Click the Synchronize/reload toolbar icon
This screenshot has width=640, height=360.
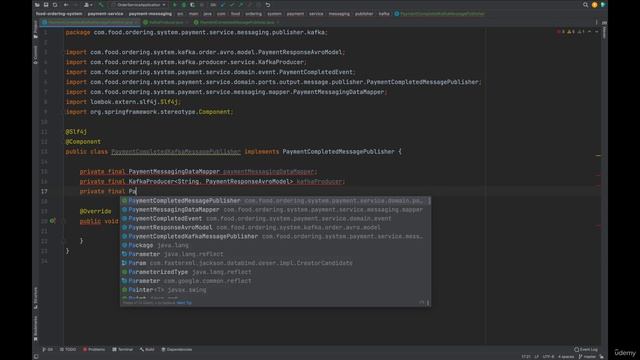pos(55,5)
